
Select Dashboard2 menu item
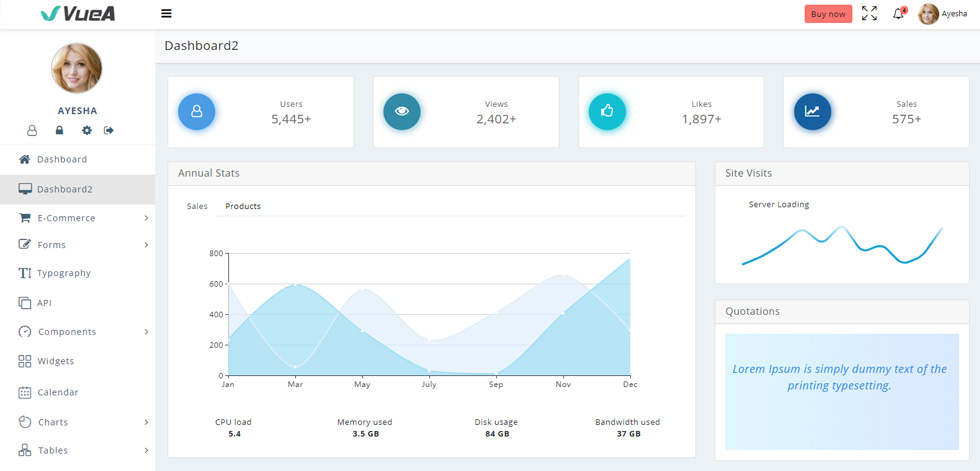[78, 189]
